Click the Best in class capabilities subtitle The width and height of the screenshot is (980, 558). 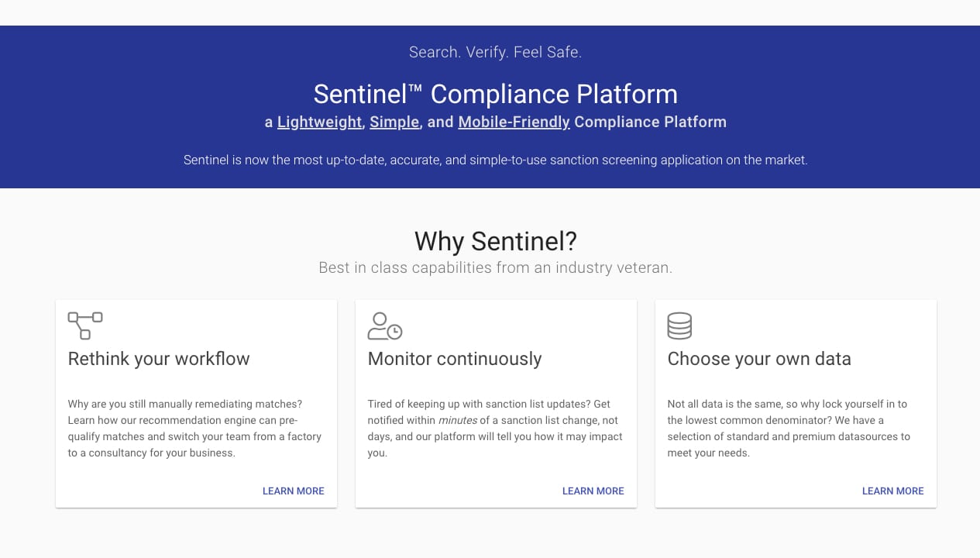tap(496, 267)
